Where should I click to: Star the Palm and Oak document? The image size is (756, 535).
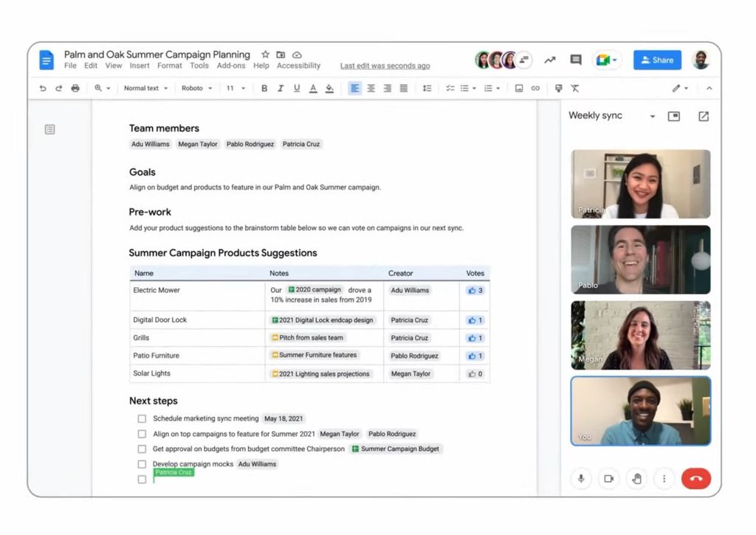(265, 55)
